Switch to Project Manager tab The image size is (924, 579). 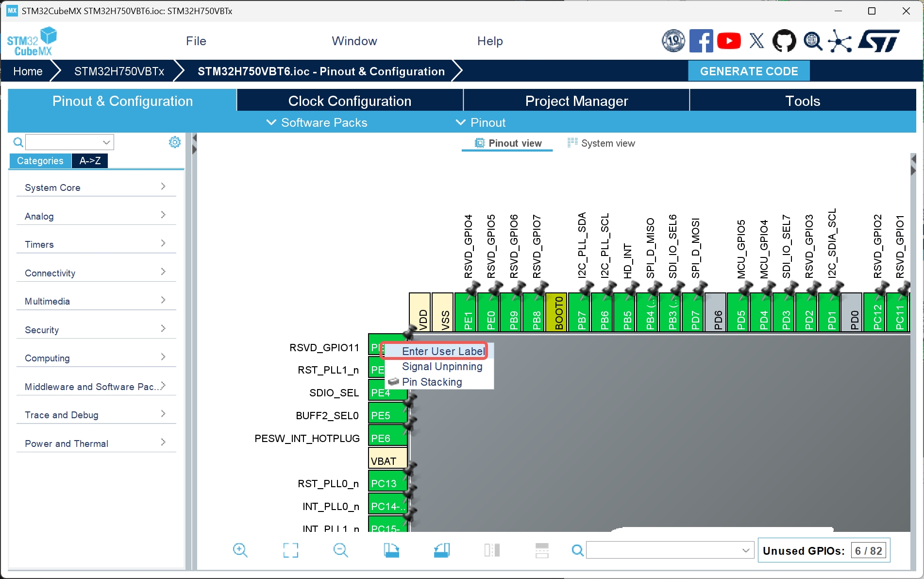point(576,101)
